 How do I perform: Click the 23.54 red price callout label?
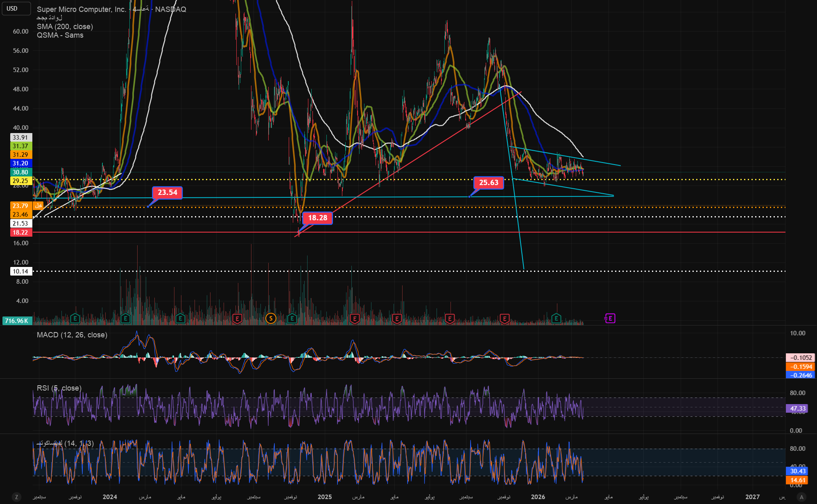point(167,192)
